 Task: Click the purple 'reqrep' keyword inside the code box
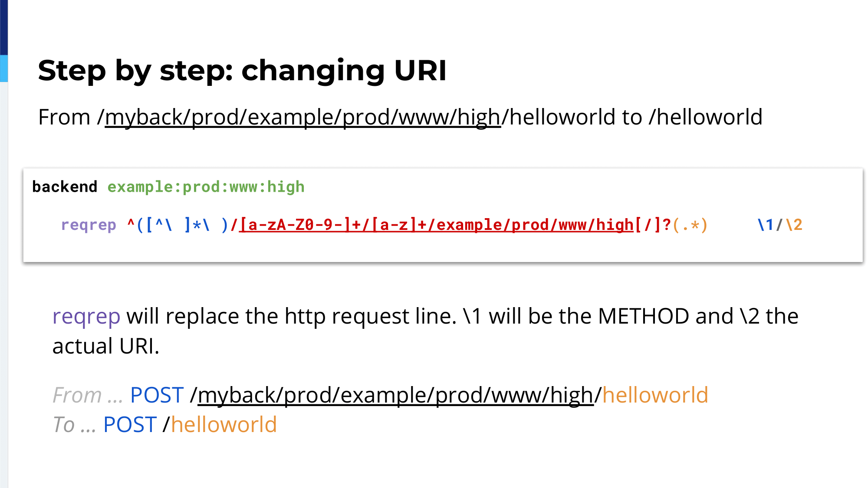point(89,225)
